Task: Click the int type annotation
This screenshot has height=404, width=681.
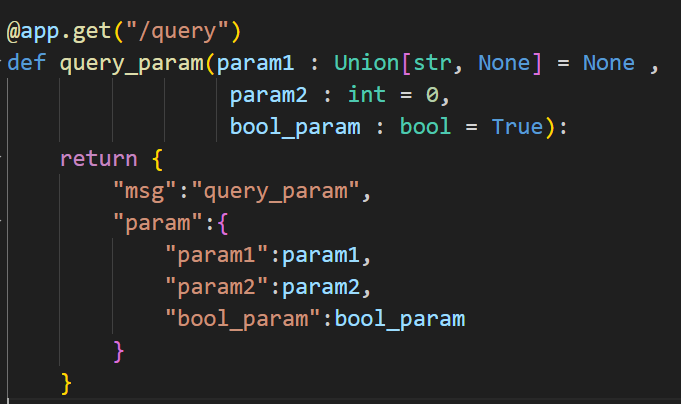Action: pos(367,94)
